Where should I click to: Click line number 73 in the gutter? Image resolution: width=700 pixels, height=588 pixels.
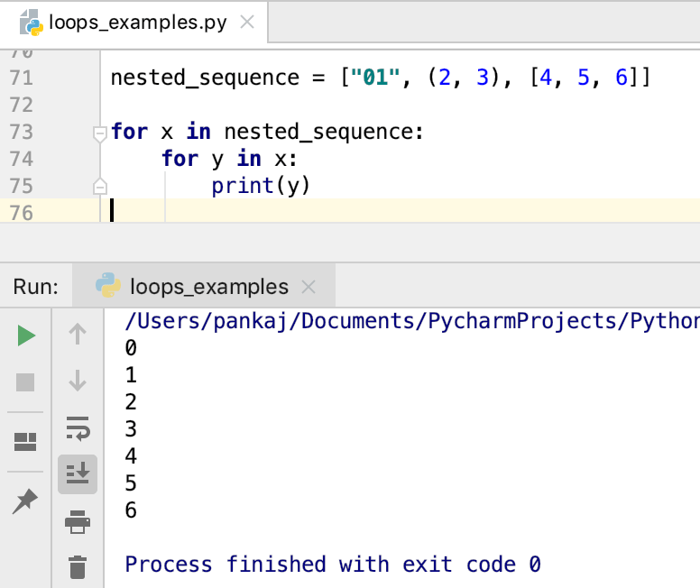coord(21,132)
